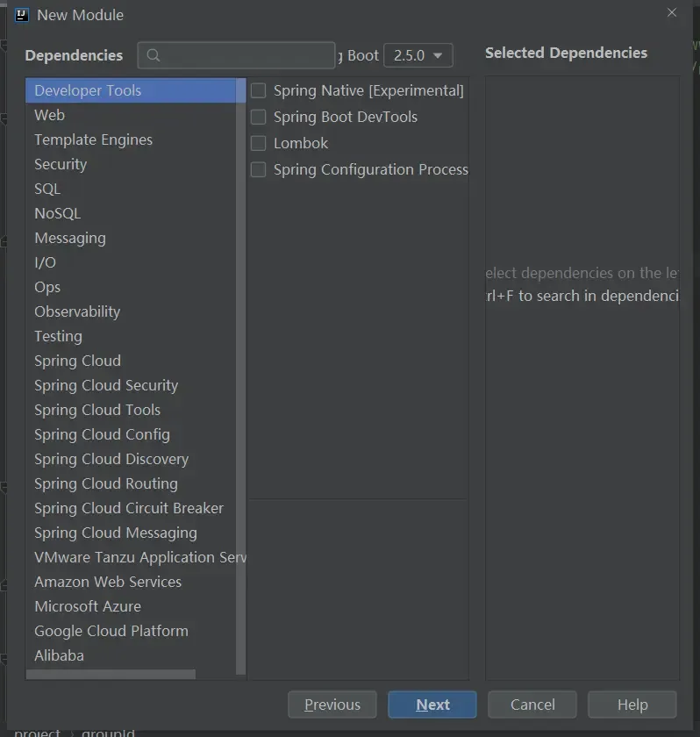
Task: Open Help for this dialog
Action: point(632,705)
